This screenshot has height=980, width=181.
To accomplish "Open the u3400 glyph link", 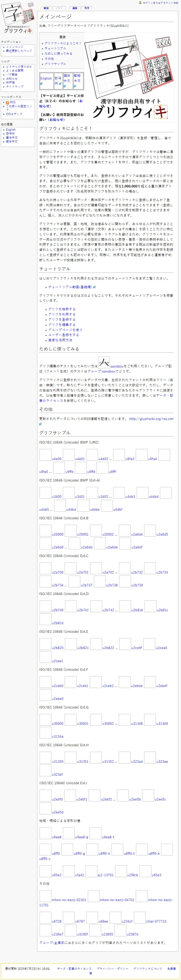I will (56, 497).
